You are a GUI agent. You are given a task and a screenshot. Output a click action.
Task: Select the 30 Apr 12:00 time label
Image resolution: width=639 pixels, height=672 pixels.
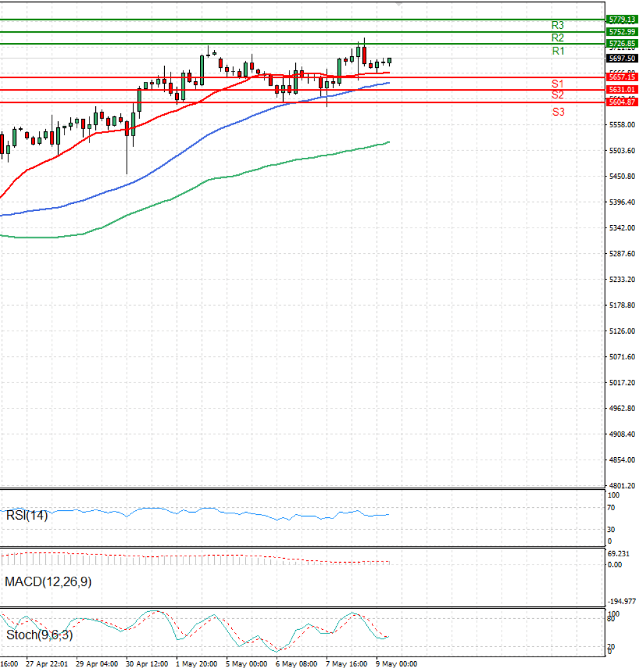pos(147,664)
